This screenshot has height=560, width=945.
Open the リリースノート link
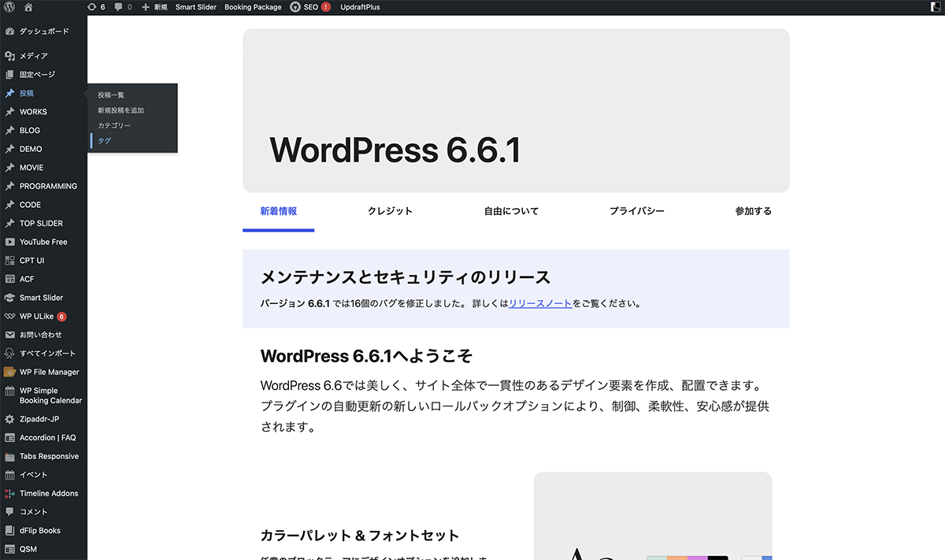pos(540,303)
